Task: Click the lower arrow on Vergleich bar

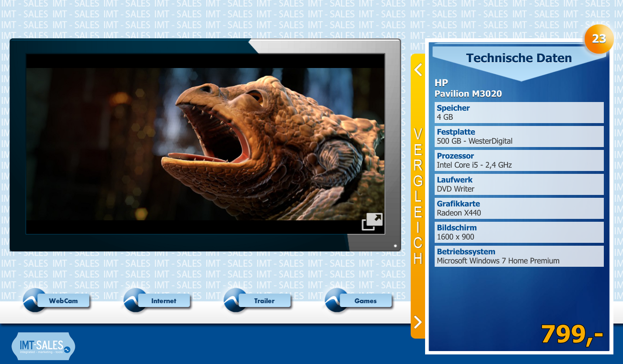Action: coord(418,322)
